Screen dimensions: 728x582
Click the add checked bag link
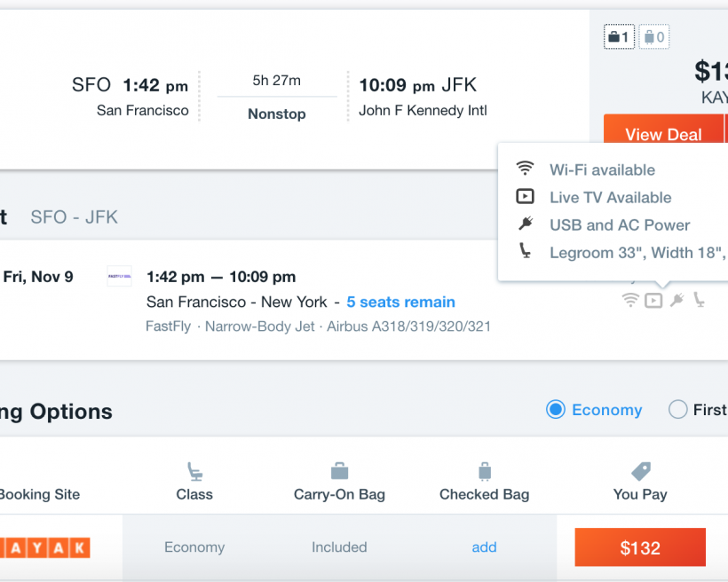pos(484,547)
